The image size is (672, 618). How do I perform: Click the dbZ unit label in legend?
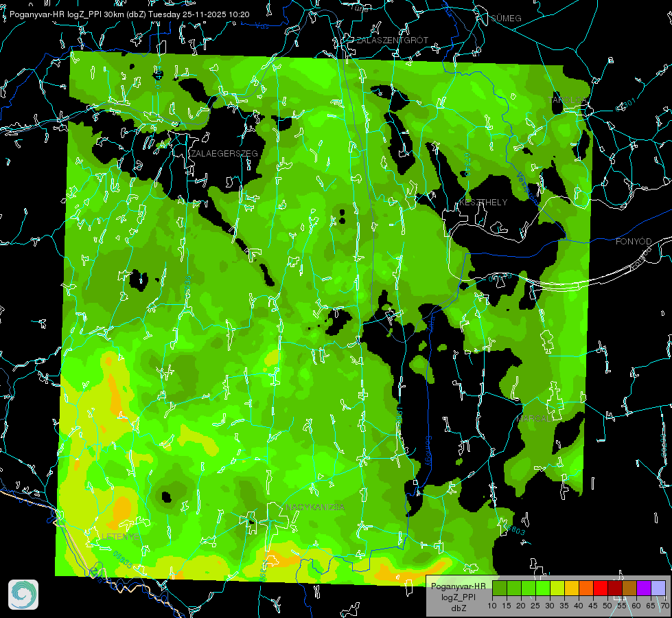point(458,608)
